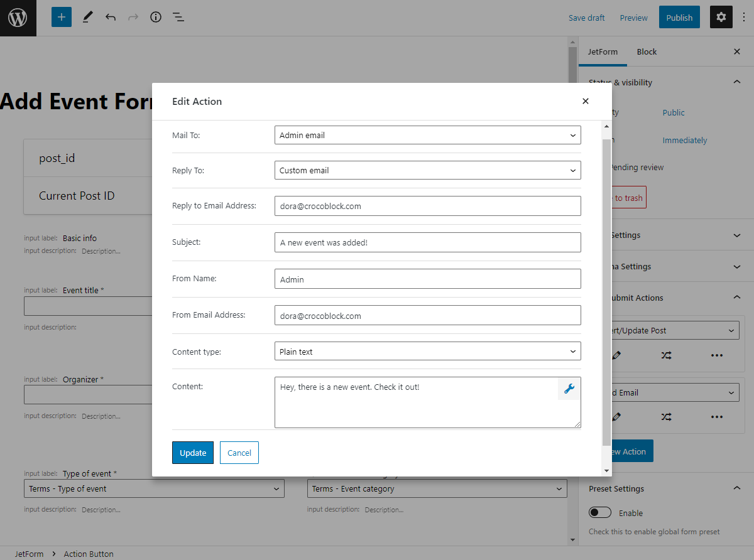Open the JetForm breadcrumb link at bottom

[28, 554]
